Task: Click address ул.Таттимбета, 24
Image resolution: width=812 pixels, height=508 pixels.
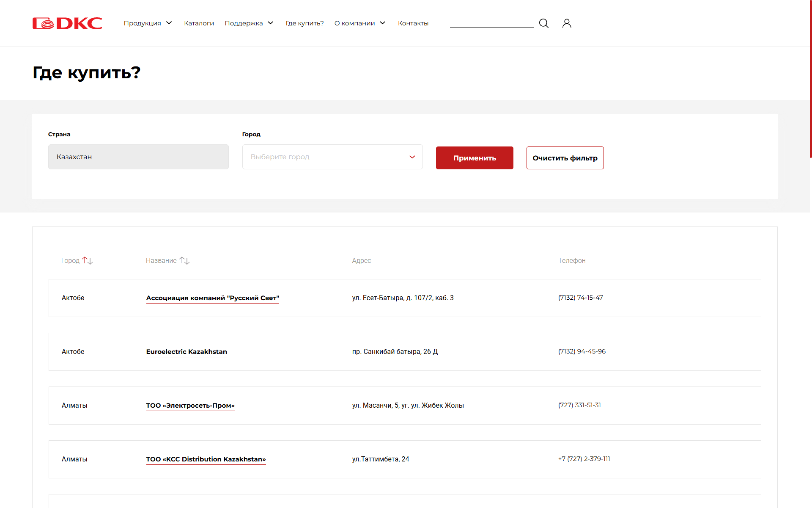Action: [x=381, y=459]
